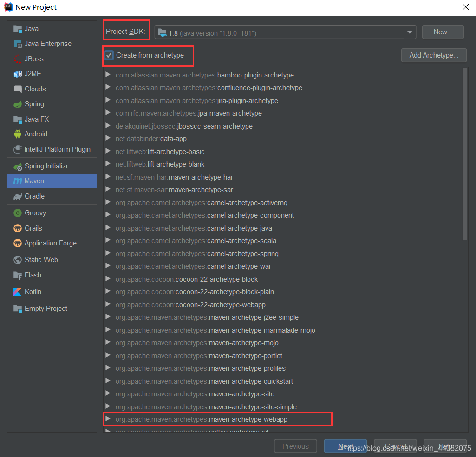Click the New... SDK button
Screen dimensions: 476x457
click(x=443, y=32)
